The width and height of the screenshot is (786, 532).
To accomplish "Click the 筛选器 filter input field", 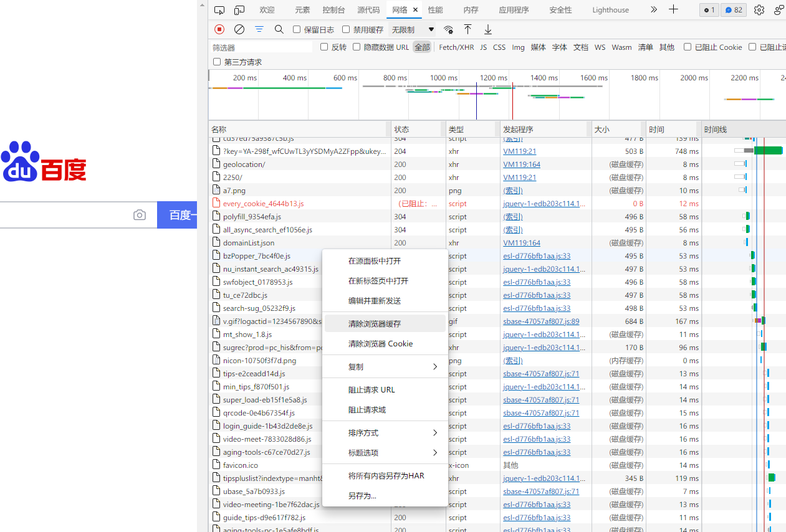I will tap(262, 47).
